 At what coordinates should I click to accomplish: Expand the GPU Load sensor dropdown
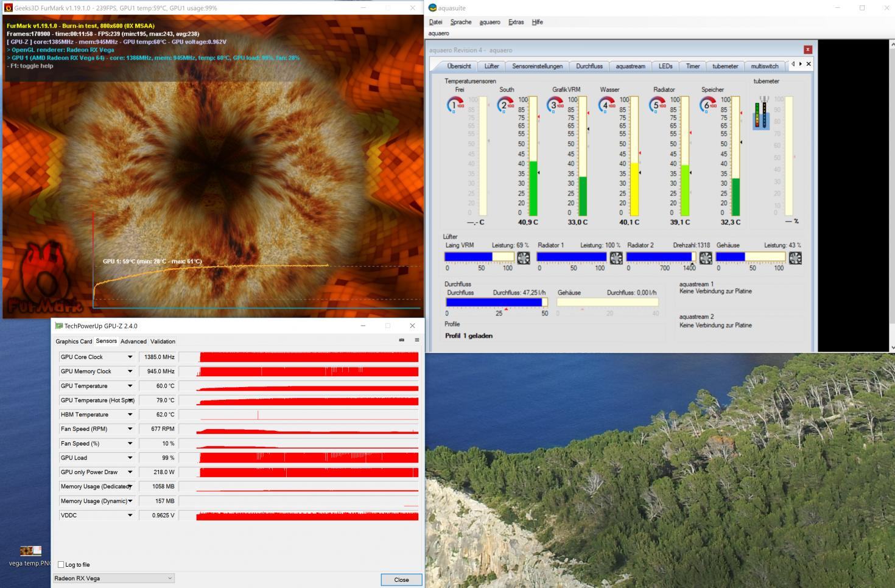(130, 458)
